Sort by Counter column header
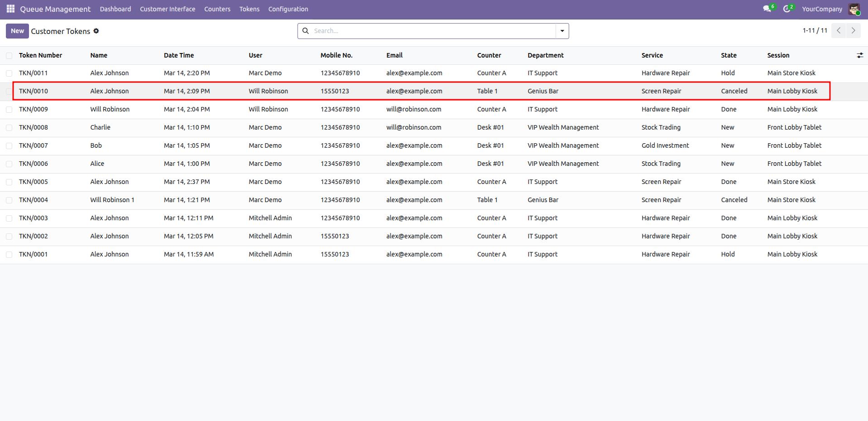This screenshot has width=868, height=421. [x=489, y=55]
